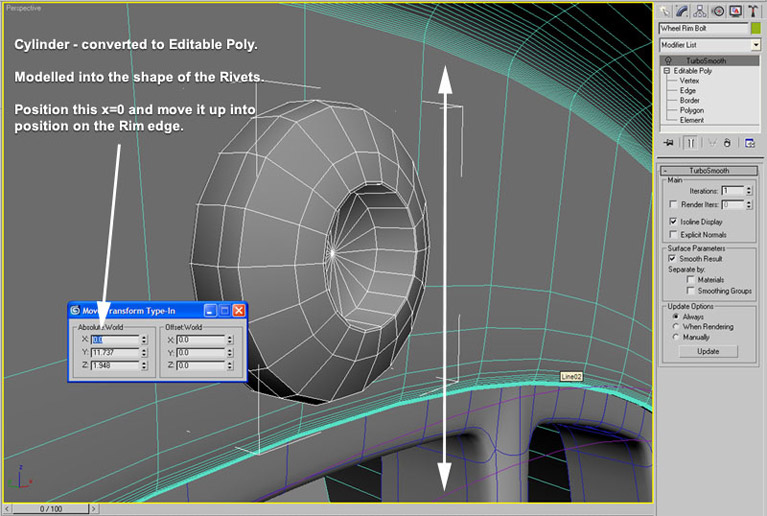Toggle Show End Result icon

689,143
